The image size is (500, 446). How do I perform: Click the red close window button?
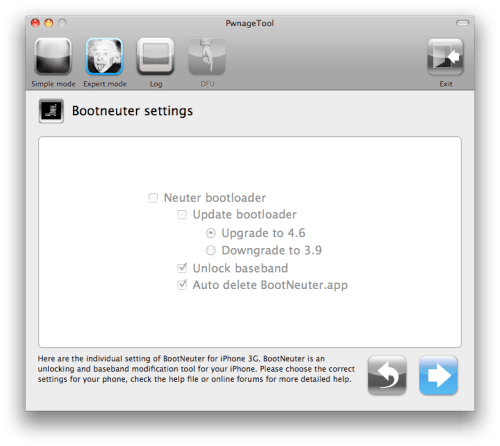tap(35, 23)
